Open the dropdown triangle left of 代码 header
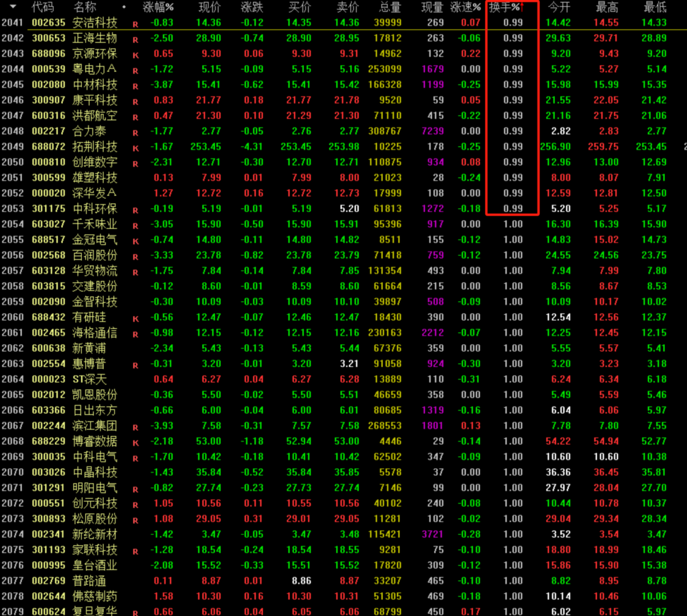This screenshot has width=687, height=616. [13, 7]
